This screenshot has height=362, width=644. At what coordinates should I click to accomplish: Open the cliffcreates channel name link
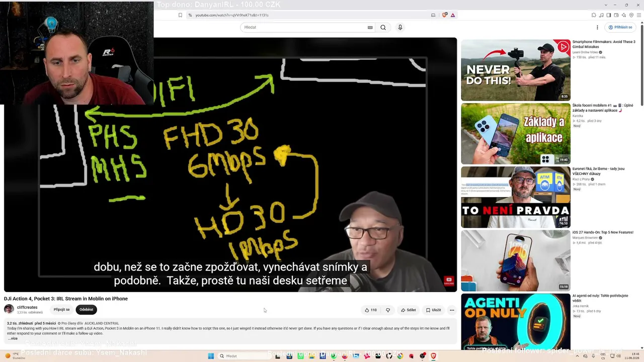[x=27, y=307]
